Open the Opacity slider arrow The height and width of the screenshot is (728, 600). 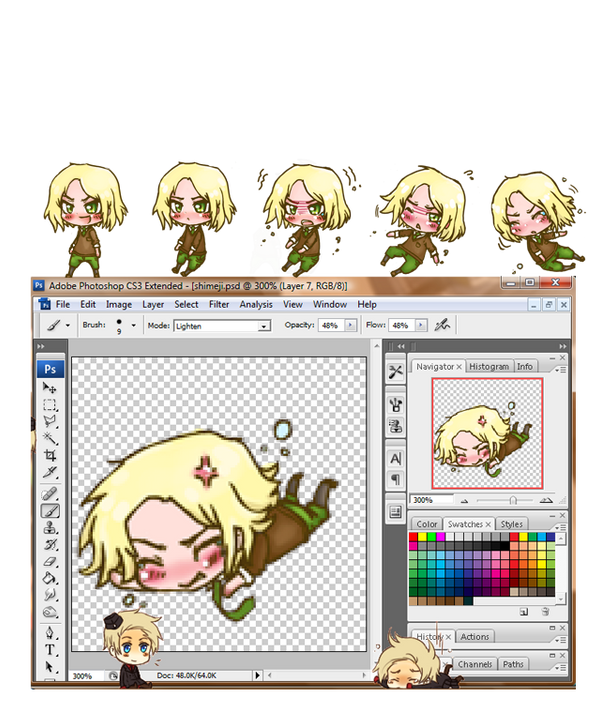pyautogui.click(x=350, y=325)
